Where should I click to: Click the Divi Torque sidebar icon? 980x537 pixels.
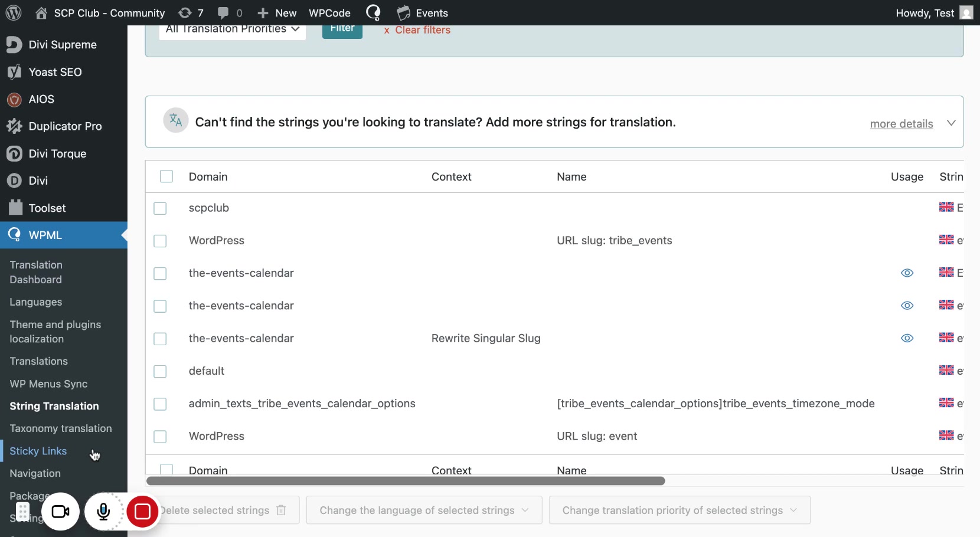[14, 153]
